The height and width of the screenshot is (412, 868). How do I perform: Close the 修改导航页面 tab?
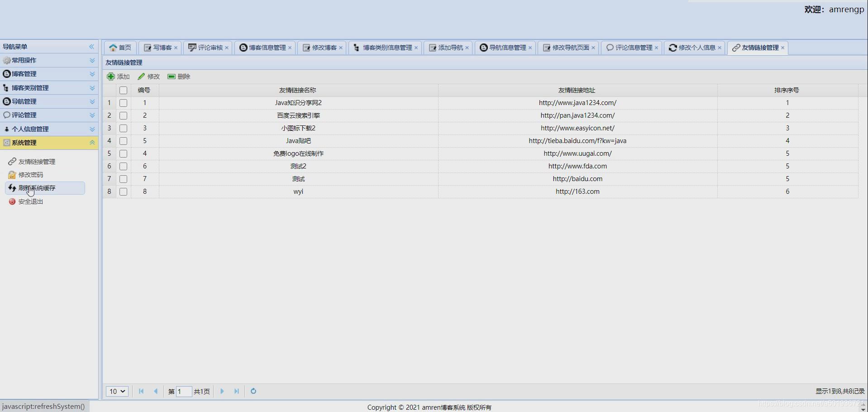[593, 48]
